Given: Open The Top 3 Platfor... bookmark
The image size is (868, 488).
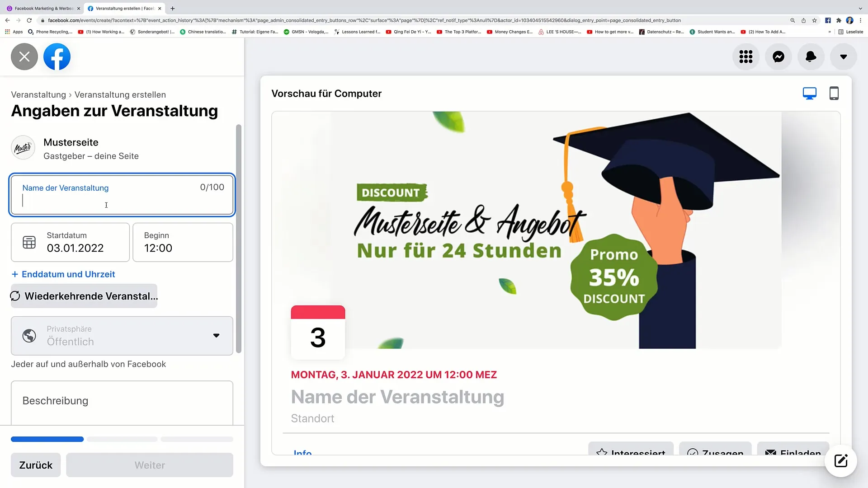Looking at the screenshot, I should 459,32.
